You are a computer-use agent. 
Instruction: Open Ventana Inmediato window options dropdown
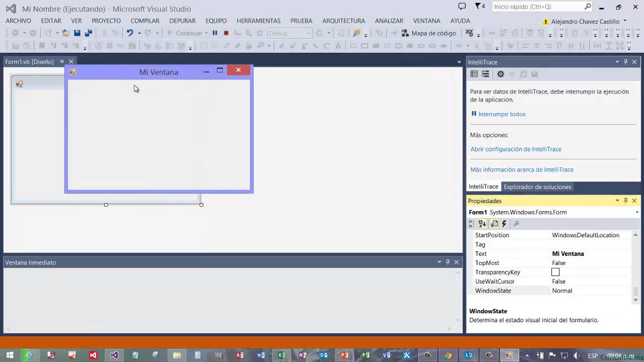point(439,262)
